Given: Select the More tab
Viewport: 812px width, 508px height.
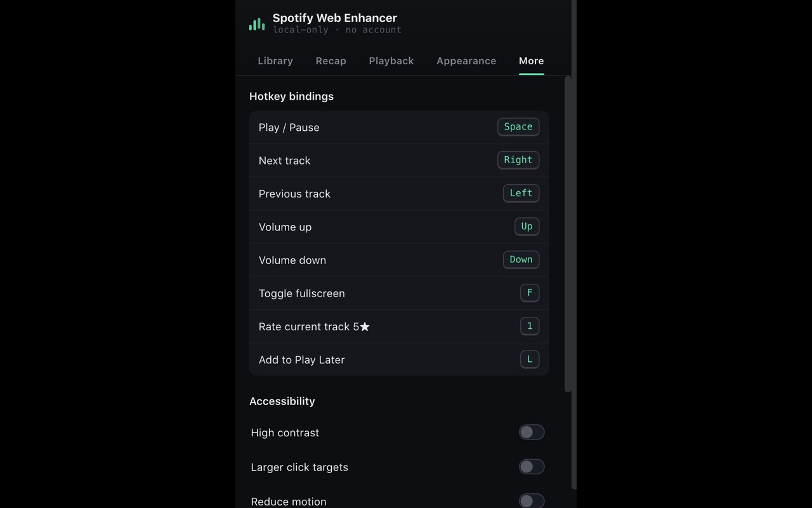Looking at the screenshot, I should click(x=532, y=61).
